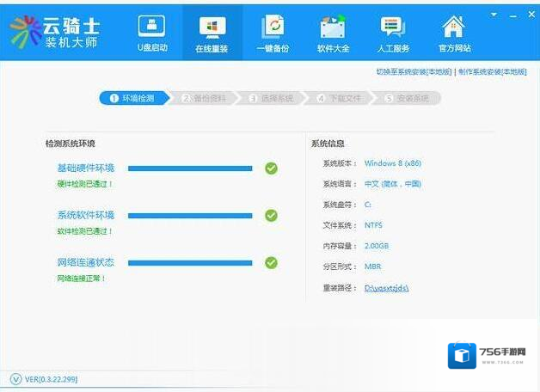Click the version info icon at bottom left
The height and width of the screenshot is (392, 540).
click(15, 379)
